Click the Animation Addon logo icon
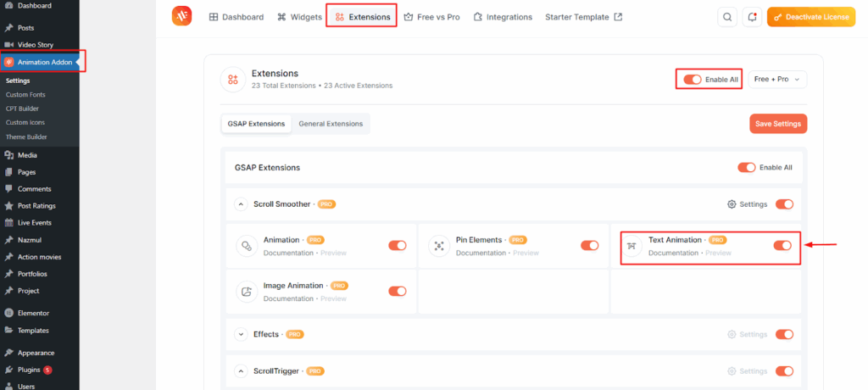 [182, 16]
